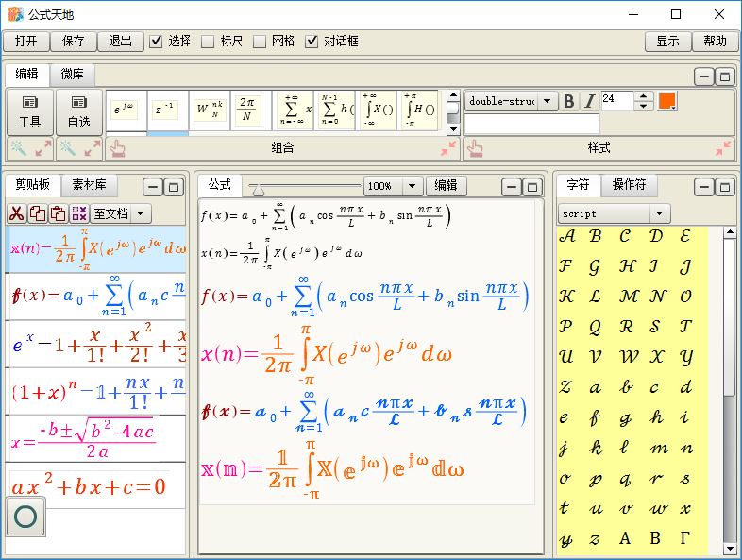Insert the sum n=0 to N-1 template

pos(336,110)
